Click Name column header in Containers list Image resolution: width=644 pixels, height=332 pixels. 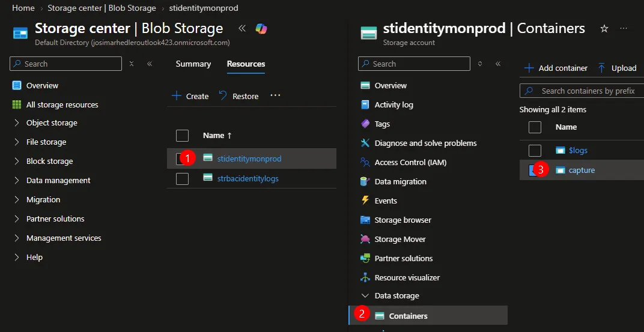(x=566, y=127)
